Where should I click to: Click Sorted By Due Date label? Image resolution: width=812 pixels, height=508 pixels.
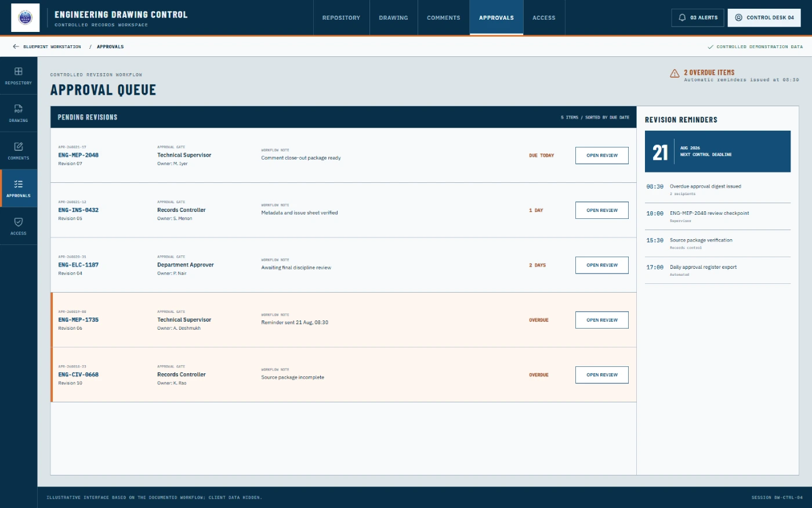tap(607, 117)
